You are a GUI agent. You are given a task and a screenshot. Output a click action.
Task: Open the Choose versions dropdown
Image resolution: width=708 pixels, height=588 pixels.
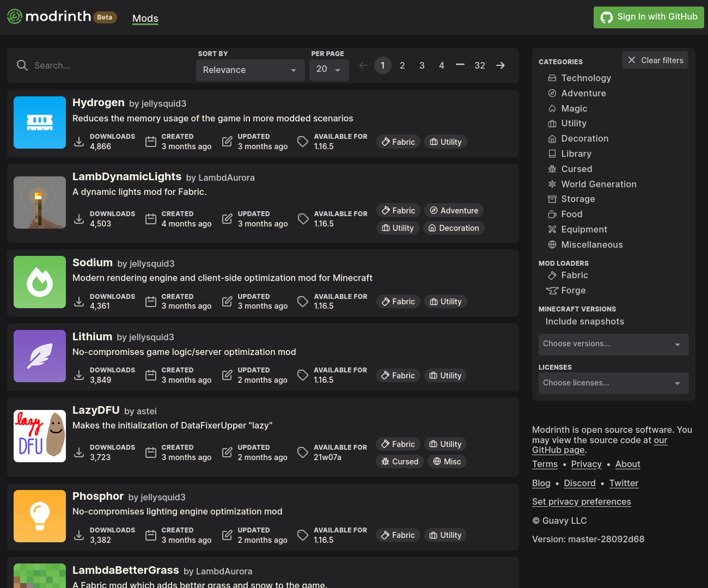click(614, 345)
